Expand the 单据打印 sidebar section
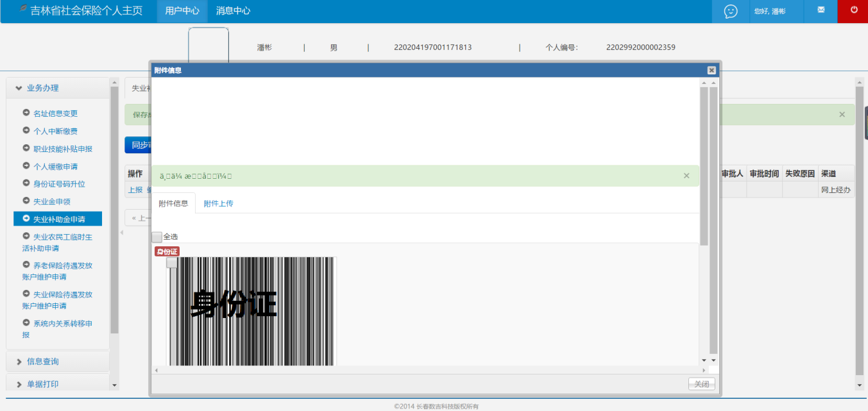868x411 pixels. coord(58,384)
